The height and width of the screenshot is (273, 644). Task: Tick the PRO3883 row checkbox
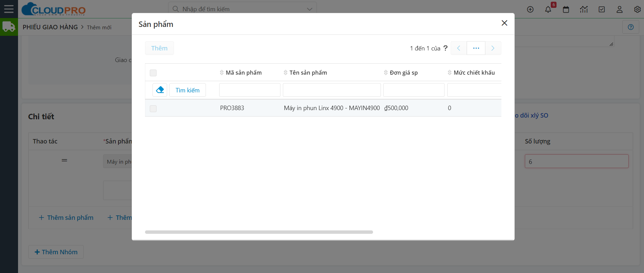coord(153,109)
